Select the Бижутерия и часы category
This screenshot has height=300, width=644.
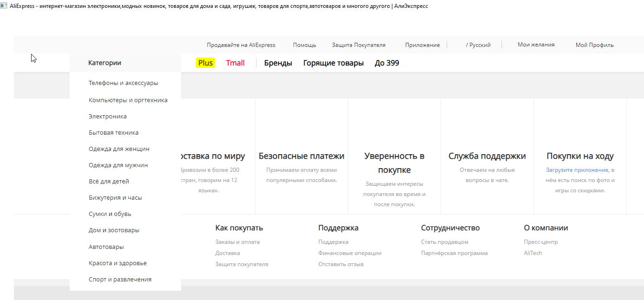click(116, 198)
